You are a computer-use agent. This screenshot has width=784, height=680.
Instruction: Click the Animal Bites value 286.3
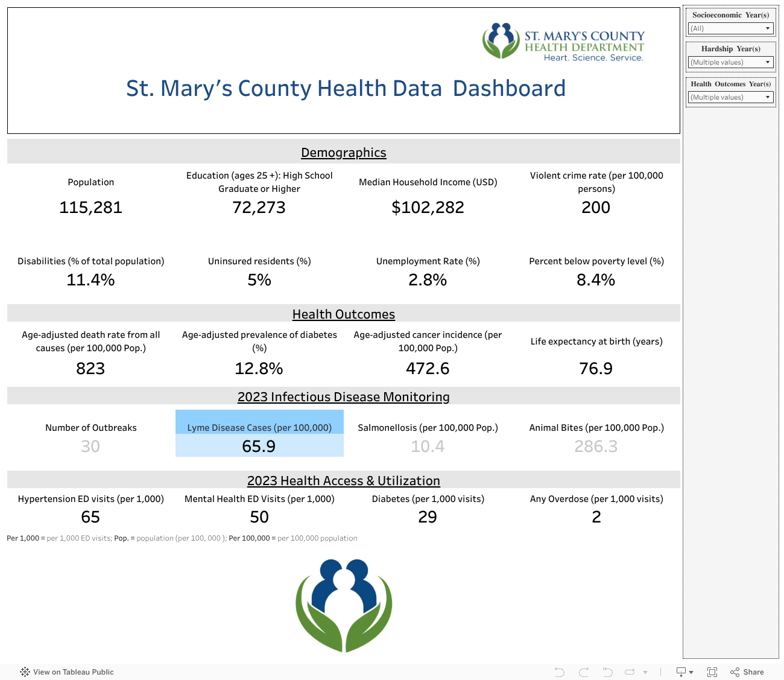[x=596, y=446]
